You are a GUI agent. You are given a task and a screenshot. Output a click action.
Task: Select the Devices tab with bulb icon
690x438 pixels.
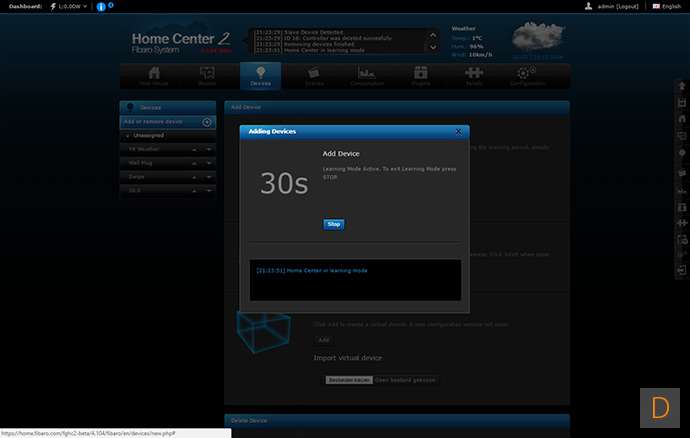coord(260,76)
